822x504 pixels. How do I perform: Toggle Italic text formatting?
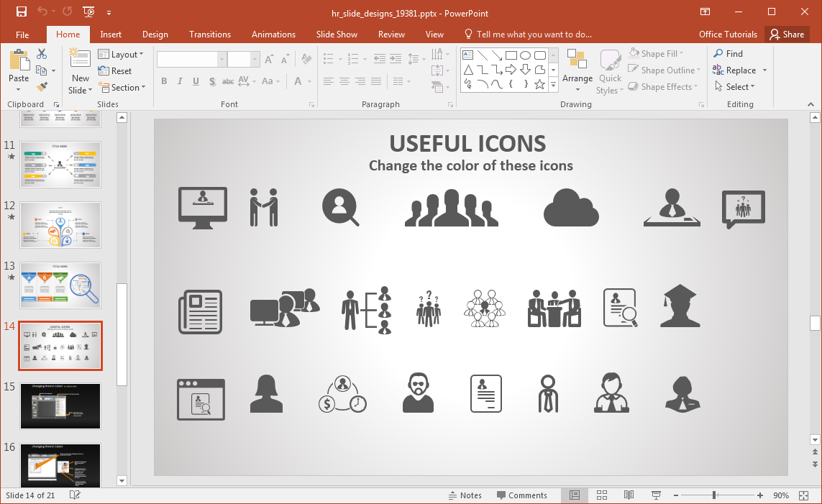[x=180, y=81]
